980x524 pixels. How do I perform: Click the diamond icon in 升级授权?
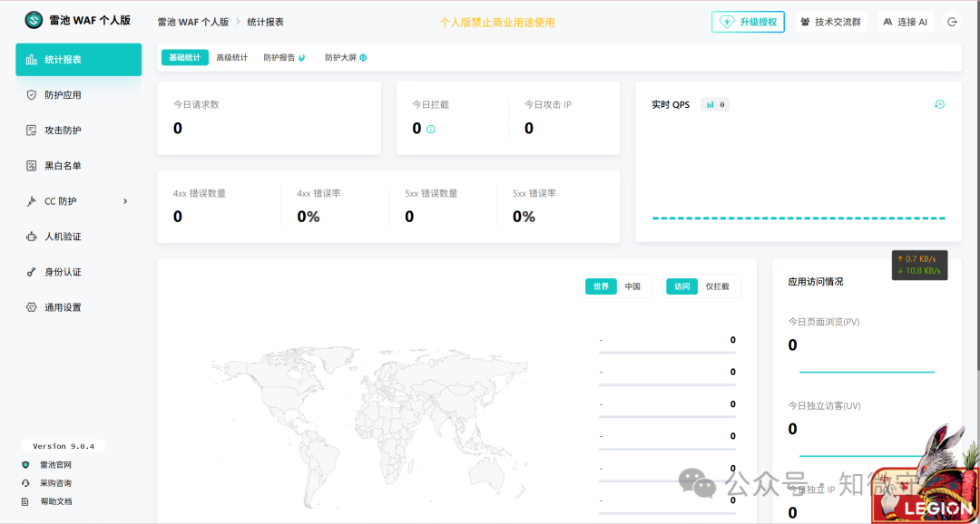click(728, 22)
